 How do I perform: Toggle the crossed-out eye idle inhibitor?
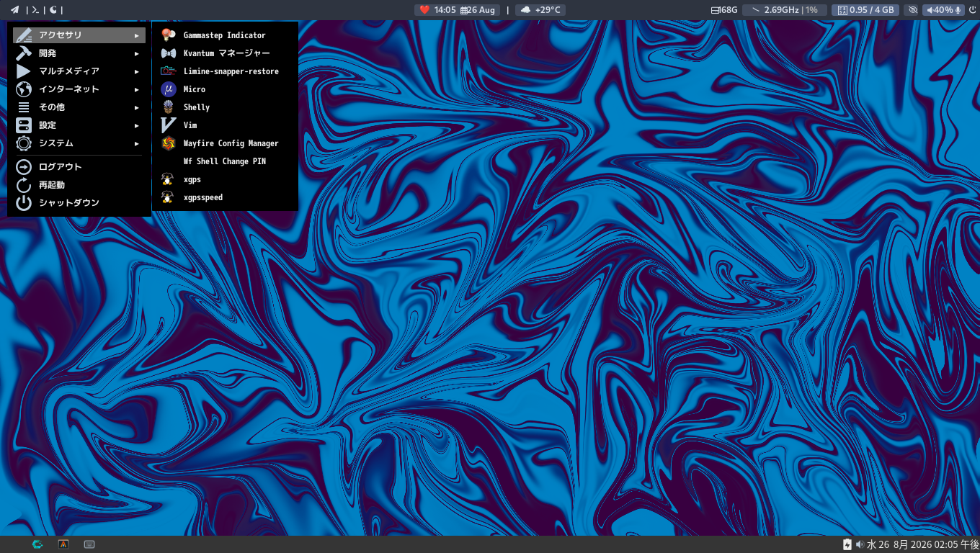913,10
